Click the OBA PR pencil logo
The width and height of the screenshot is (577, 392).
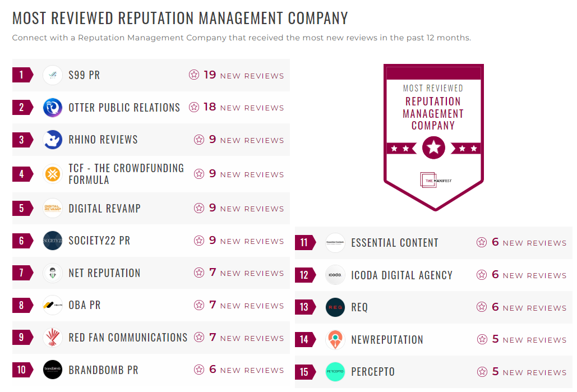coord(53,306)
